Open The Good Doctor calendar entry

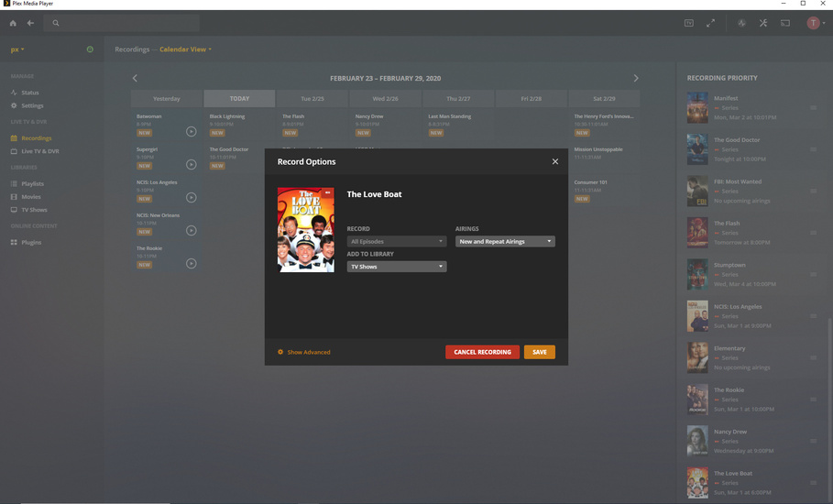pos(239,158)
